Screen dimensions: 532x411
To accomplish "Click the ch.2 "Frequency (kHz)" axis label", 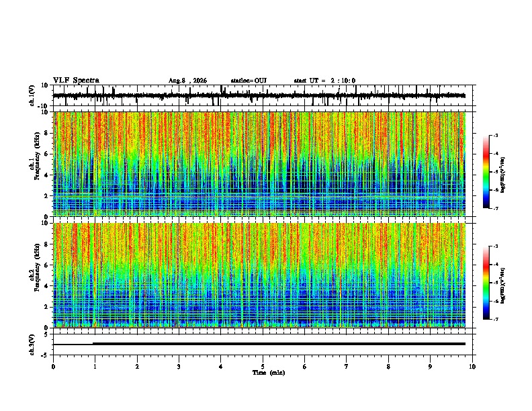I will point(37,267).
